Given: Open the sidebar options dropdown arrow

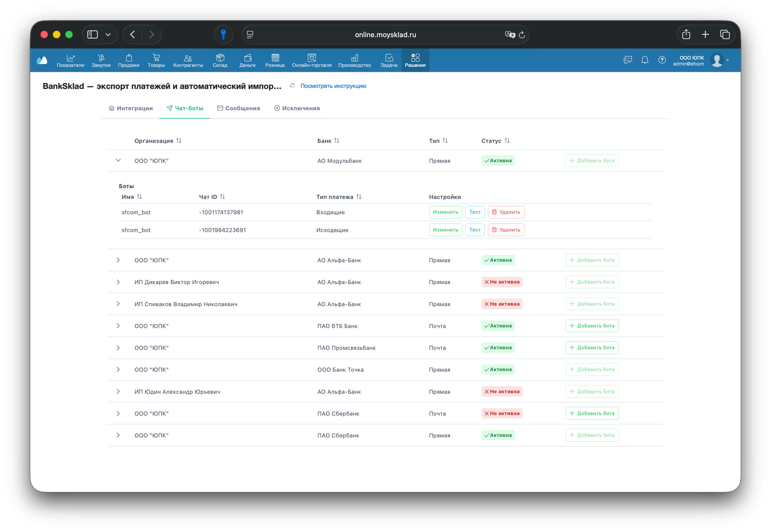Looking at the screenshot, I should 108,34.
